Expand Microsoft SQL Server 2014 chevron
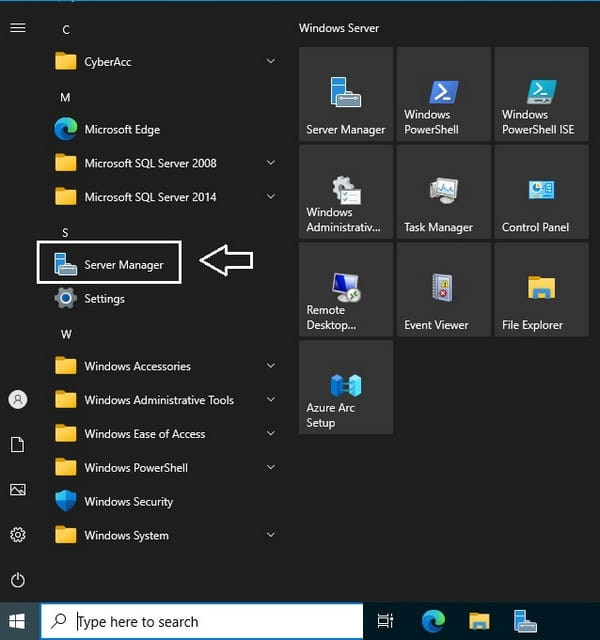 [270, 196]
